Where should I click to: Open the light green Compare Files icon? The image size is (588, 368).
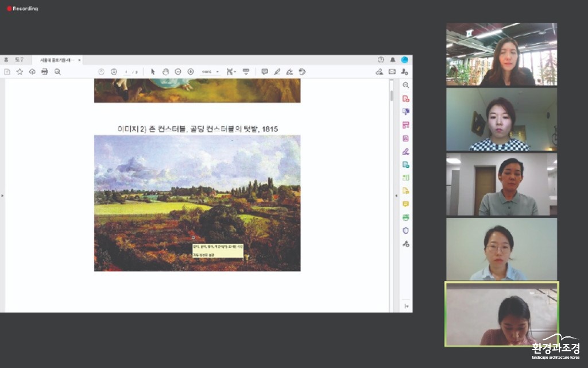tap(406, 178)
